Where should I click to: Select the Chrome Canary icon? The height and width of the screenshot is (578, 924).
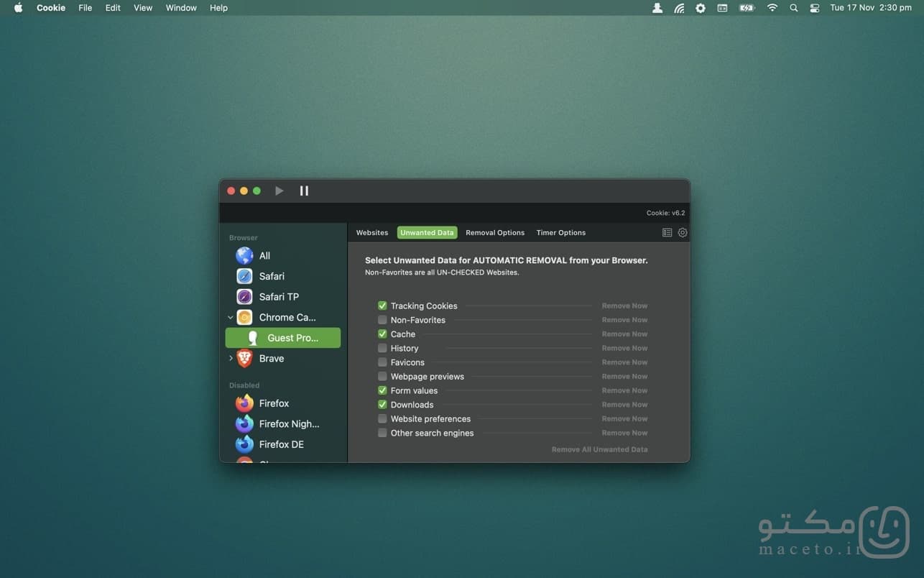[244, 317]
